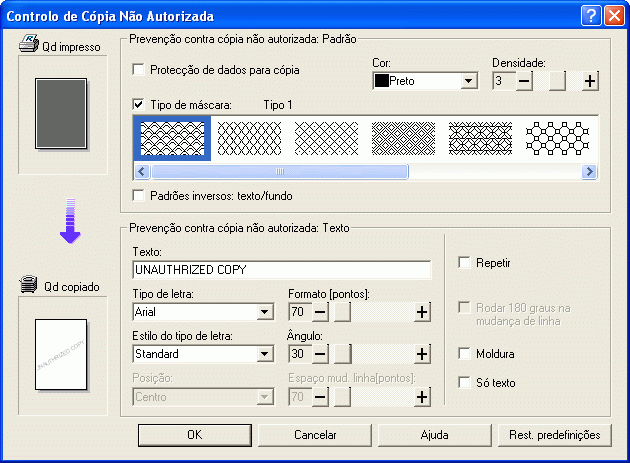This screenshot has height=463, width=630.
Task: Click the Qd impresso gray page preview
Action: tap(61, 113)
